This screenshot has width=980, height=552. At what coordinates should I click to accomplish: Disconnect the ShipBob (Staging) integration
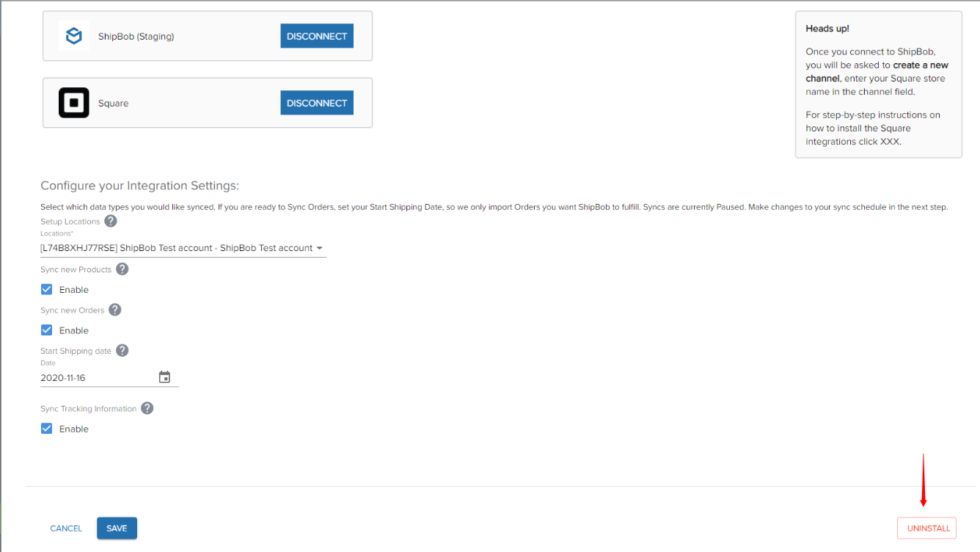pos(317,36)
